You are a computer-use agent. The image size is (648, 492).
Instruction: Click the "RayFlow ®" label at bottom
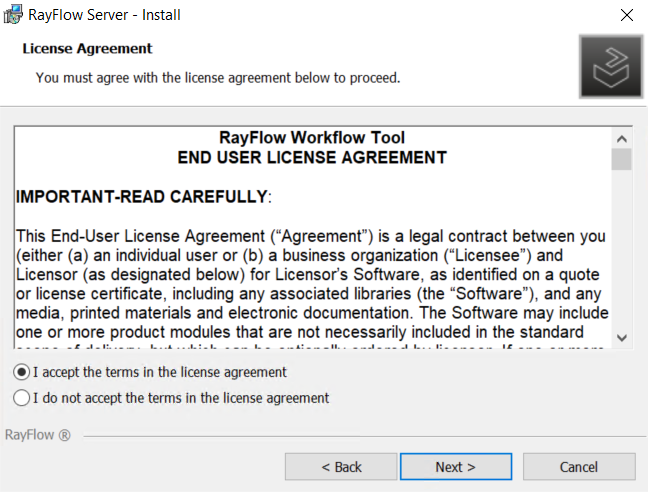(x=38, y=435)
